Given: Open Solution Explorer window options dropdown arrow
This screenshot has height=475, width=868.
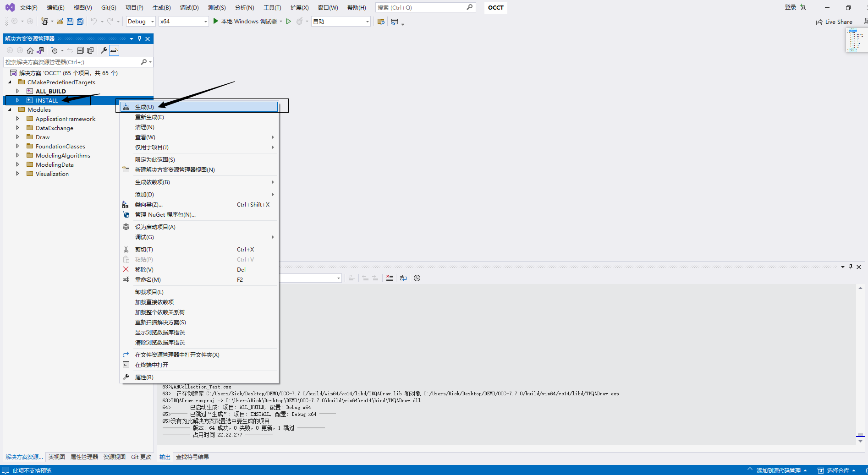Looking at the screenshot, I should (132, 39).
